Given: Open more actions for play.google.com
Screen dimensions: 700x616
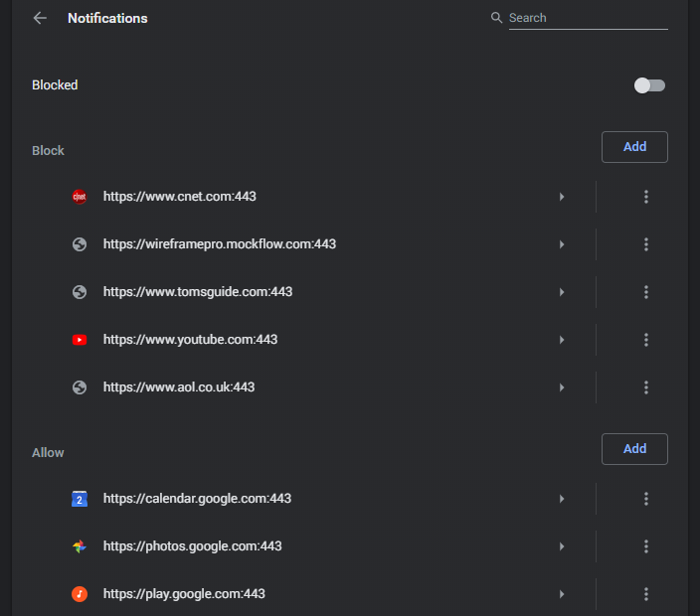Looking at the screenshot, I should tap(646, 594).
